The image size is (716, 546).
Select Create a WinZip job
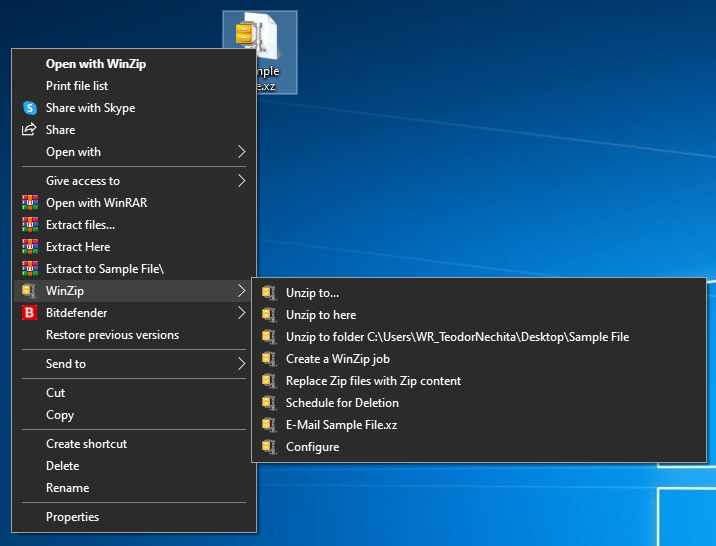coord(337,359)
